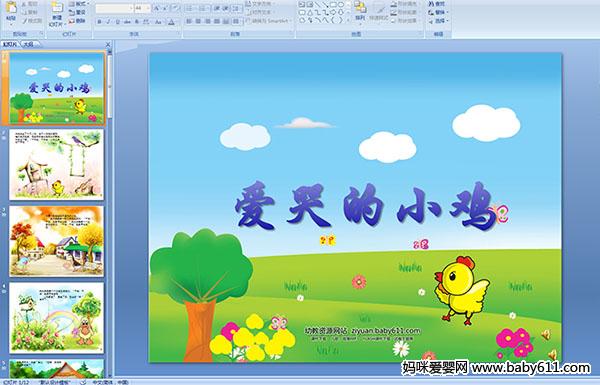Click the Replace button in Editing group
The image size is (600, 385).
click(438, 12)
